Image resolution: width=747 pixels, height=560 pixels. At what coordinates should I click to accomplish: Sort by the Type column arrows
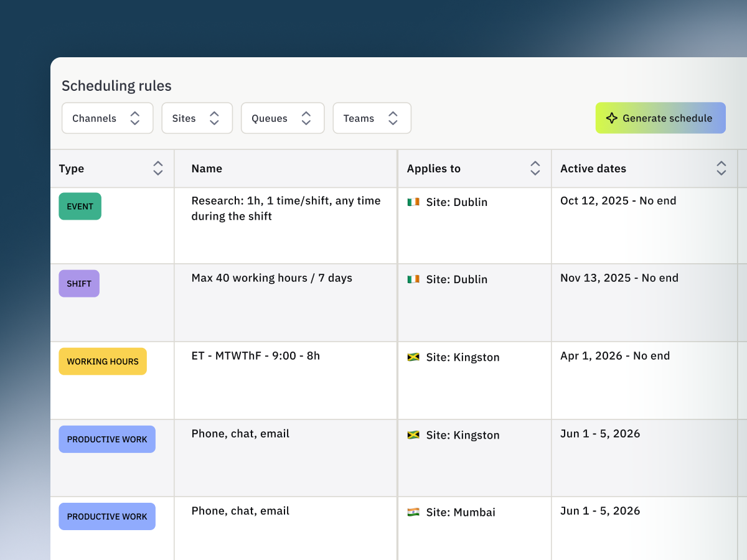pyautogui.click(x=158, y=169)
